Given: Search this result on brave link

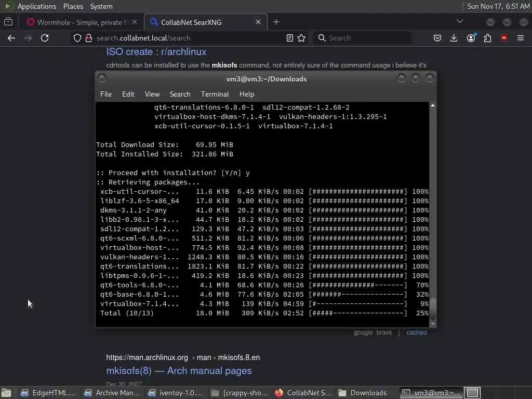Looking at the screenshot, I should (384, 332).
